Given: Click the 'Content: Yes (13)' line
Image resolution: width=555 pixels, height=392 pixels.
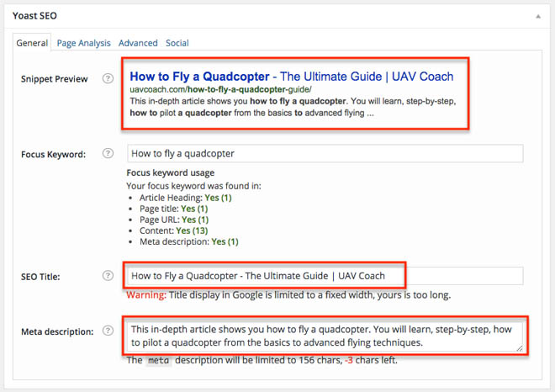Looking at the screenshot, I should pyautogui.click(x=173, y=230).
